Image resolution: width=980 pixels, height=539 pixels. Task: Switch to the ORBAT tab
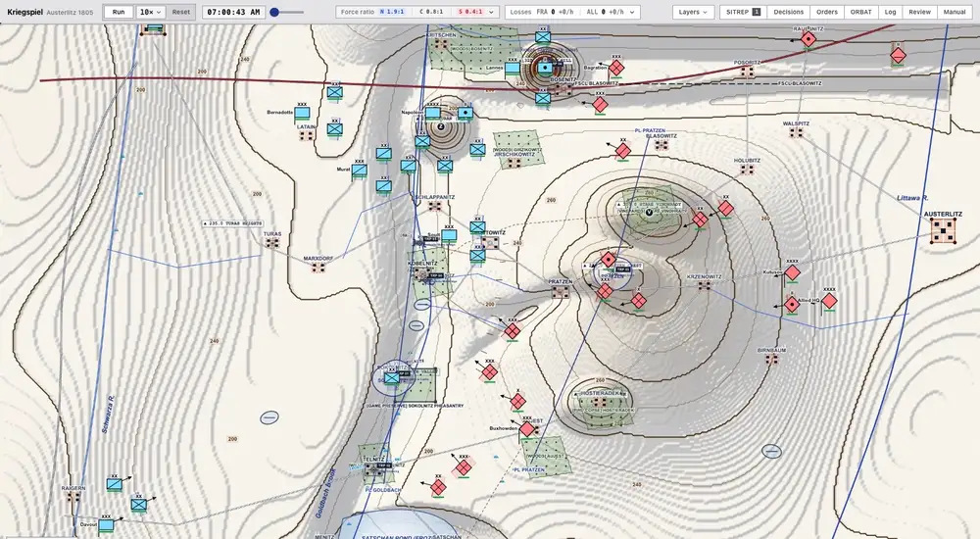point(860,12)
